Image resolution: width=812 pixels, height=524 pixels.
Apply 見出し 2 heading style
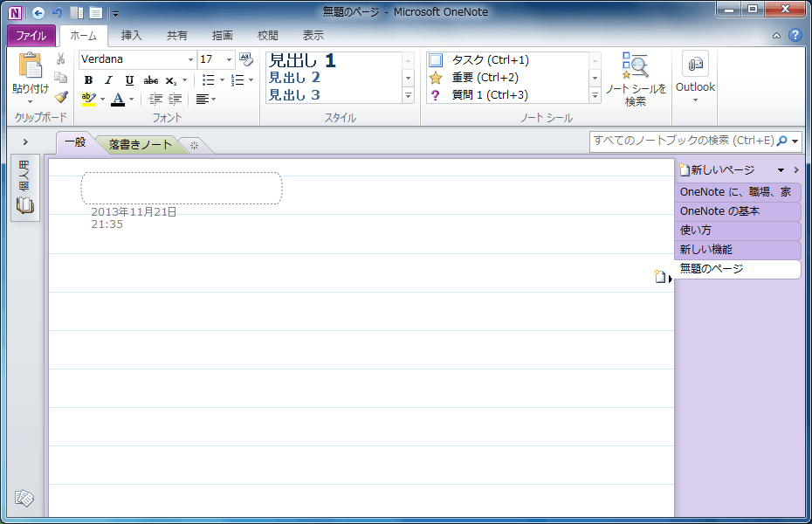pyautogui.click(x=294, y=78)
